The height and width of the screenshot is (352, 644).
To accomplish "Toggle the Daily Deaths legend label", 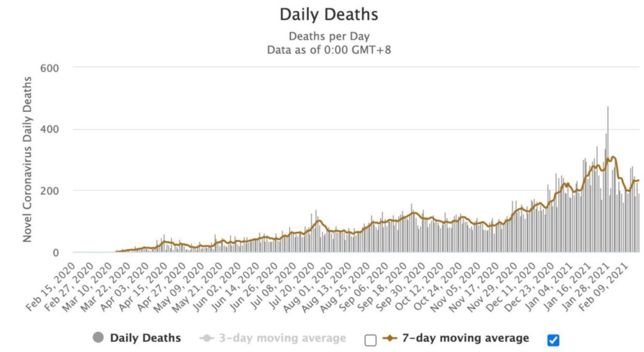I will pyautogui.click(x=145, y=339).
